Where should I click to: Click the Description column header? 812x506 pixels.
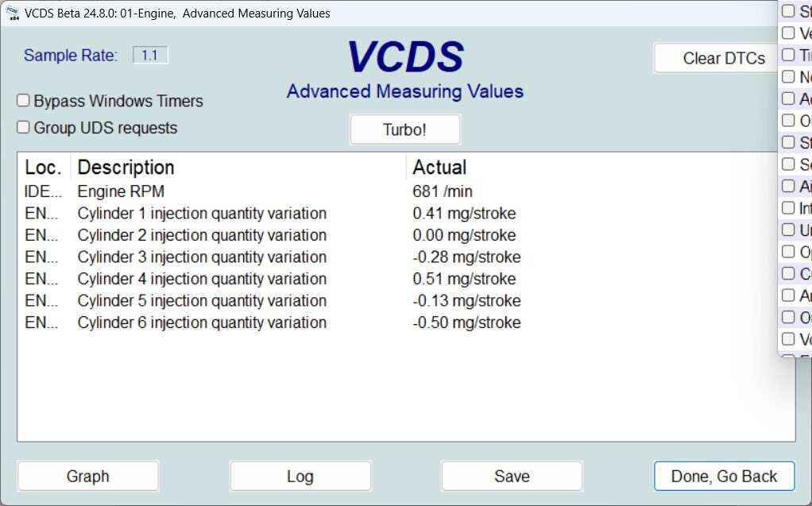(x=126, y=168)
